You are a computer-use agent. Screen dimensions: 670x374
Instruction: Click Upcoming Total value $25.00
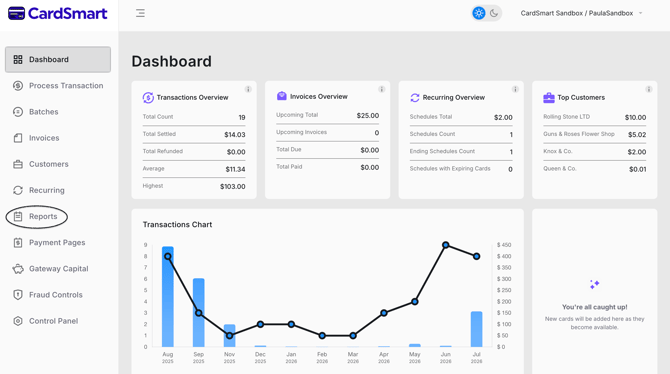(368, 115)
